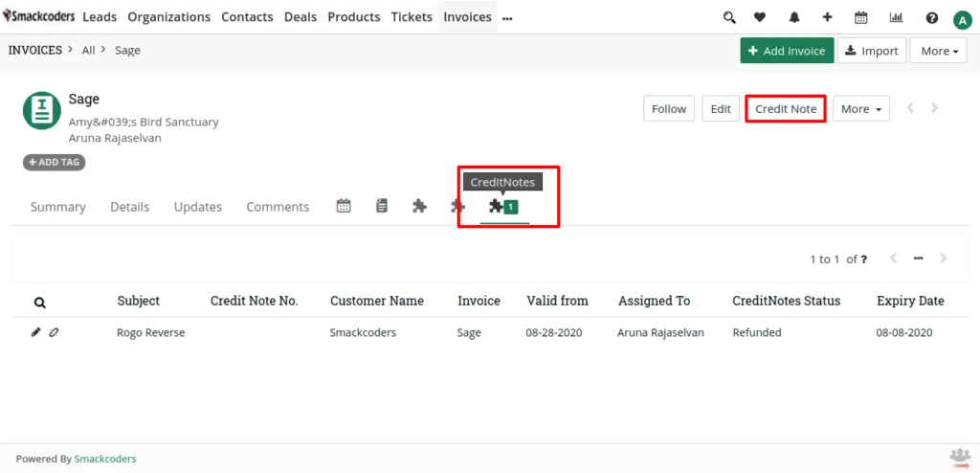
Task: Follow this invoice record
Action: 669,109
